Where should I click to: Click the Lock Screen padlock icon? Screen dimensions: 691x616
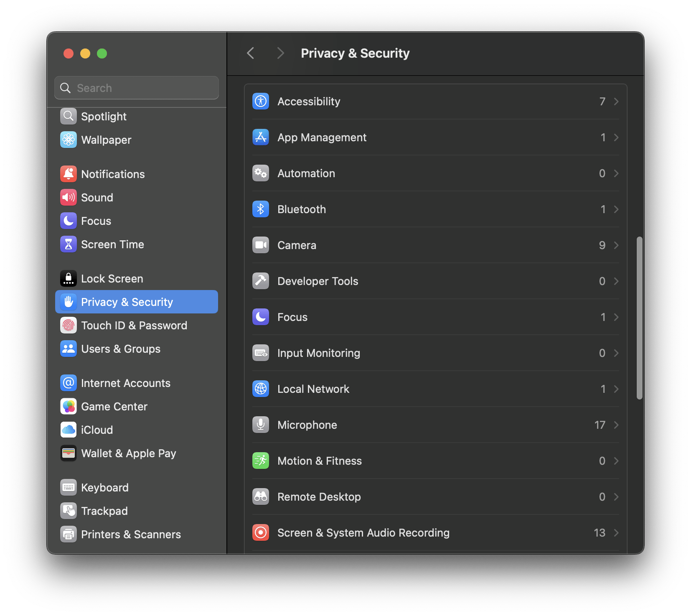click(x=69, y=279)
